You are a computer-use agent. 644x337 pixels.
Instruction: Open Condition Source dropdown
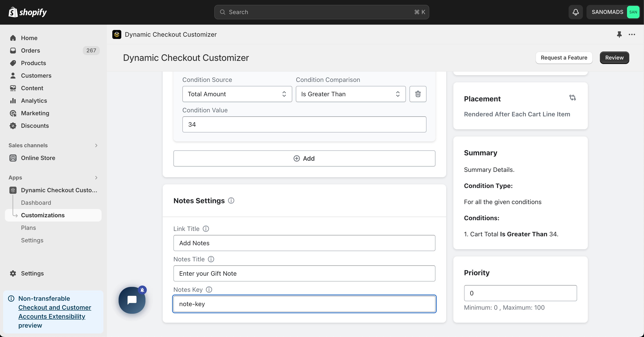(x=237, y=94)
